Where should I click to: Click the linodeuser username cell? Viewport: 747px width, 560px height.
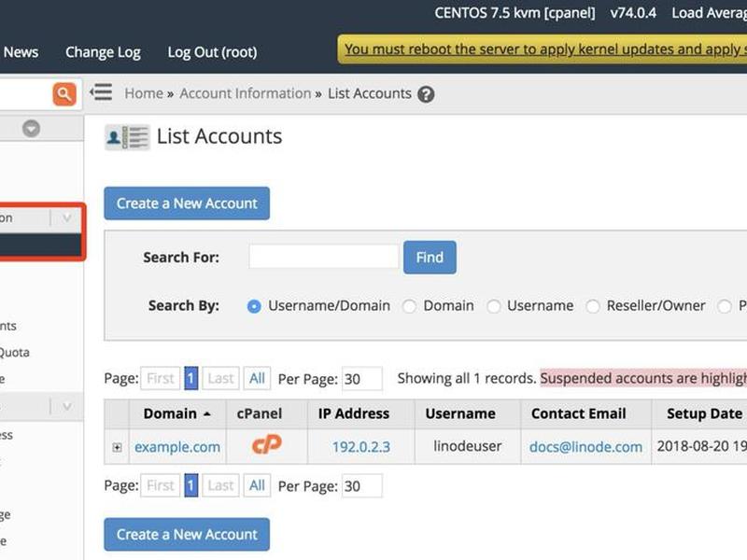pos(468,446)
